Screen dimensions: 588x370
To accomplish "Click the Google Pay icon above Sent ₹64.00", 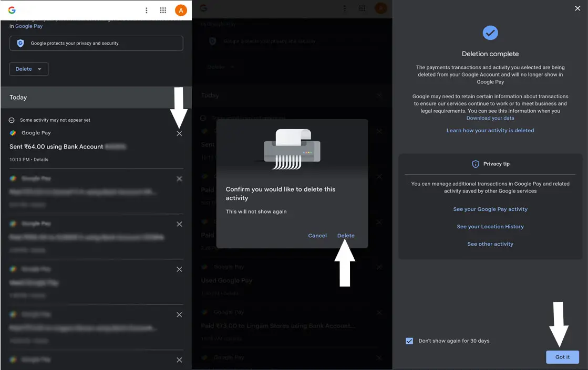I will (x=13, y=133).
